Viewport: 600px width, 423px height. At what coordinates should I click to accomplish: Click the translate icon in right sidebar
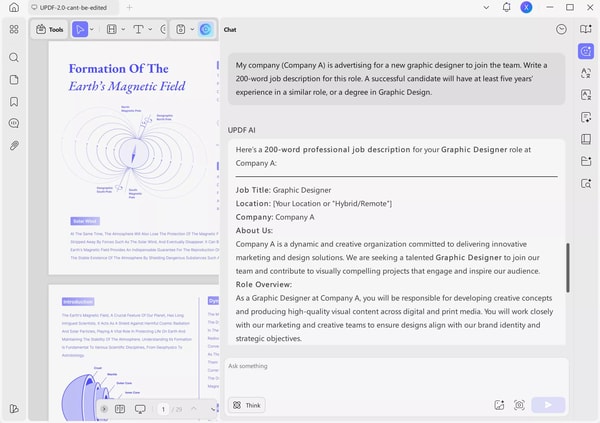[585, 73]
